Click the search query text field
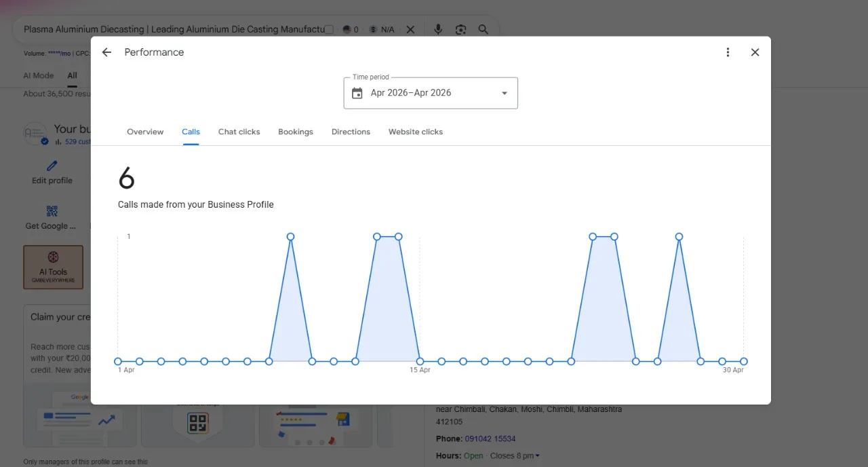Viewport: 868px width, 467px height. click(173, 29)
